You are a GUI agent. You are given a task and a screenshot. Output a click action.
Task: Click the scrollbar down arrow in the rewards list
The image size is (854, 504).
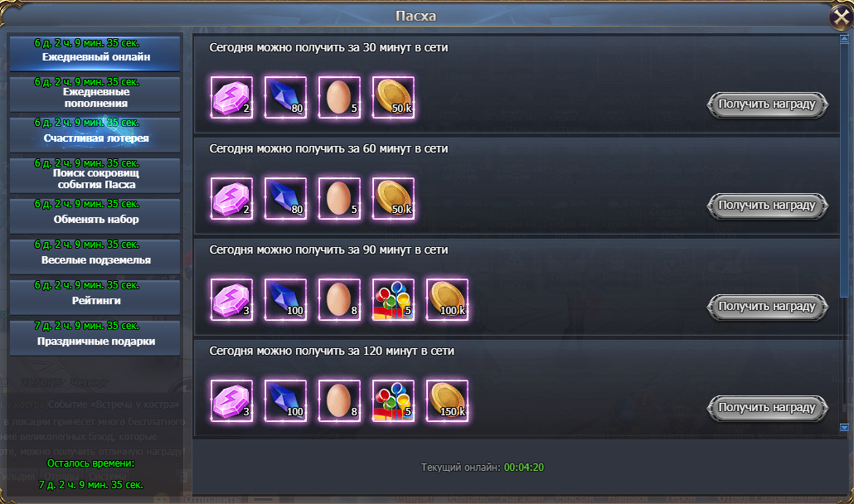(x=844, y=428)
